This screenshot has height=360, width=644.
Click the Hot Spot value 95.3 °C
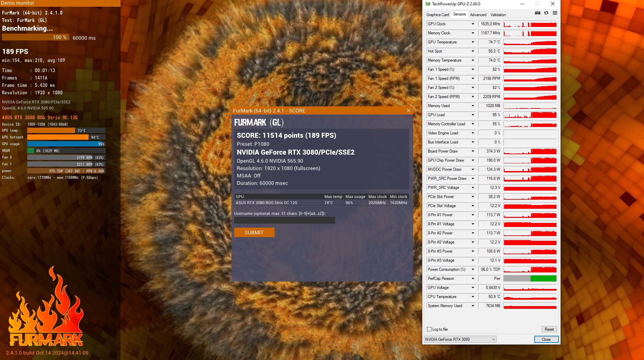(490, 51)
